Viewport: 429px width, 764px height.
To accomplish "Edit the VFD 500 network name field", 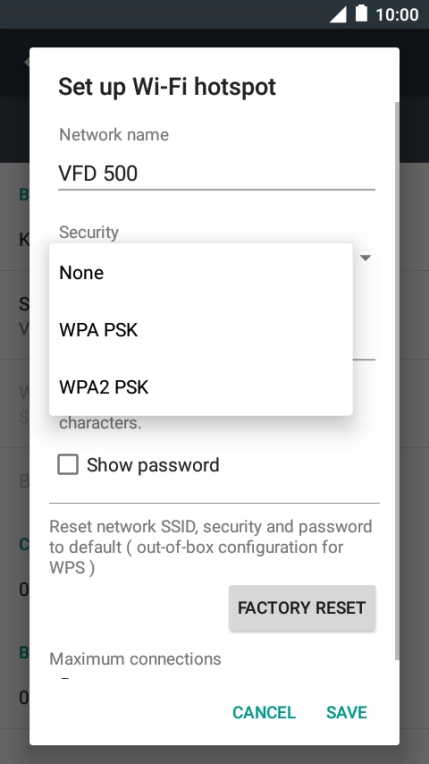I will click(216, 174).
